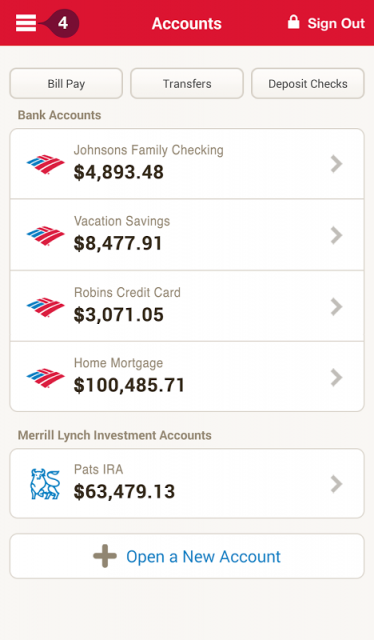Tap the plus icon for new account
The height and width of the screenshot is (640, 374).
tap(105, 556)
